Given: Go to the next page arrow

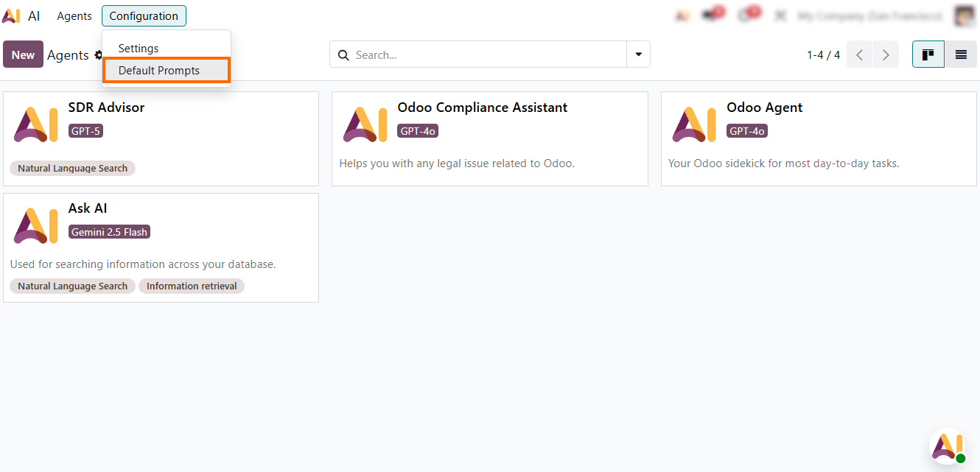Looking at the screenshot, I should tap(886, 54).
